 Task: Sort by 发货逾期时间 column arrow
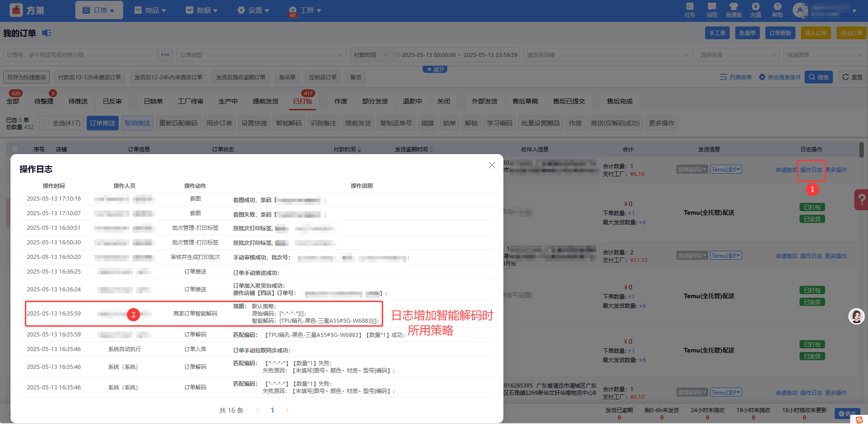click(x=431, y=150)
